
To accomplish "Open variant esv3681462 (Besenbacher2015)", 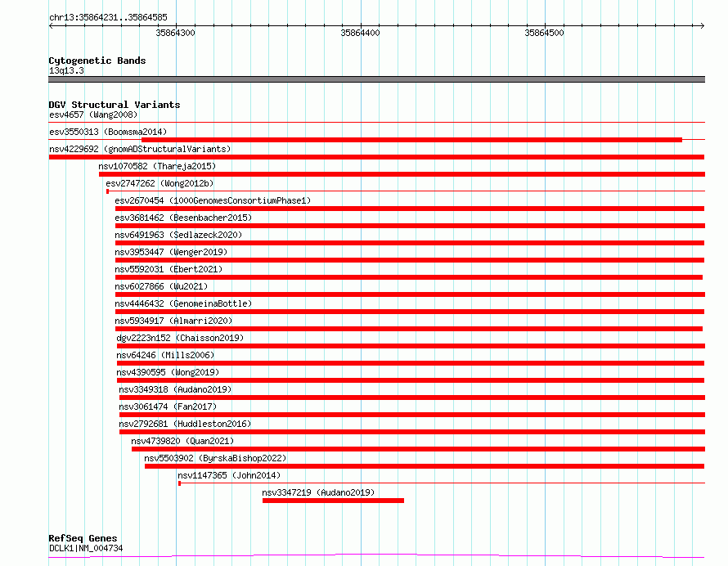I will (183, 218).
